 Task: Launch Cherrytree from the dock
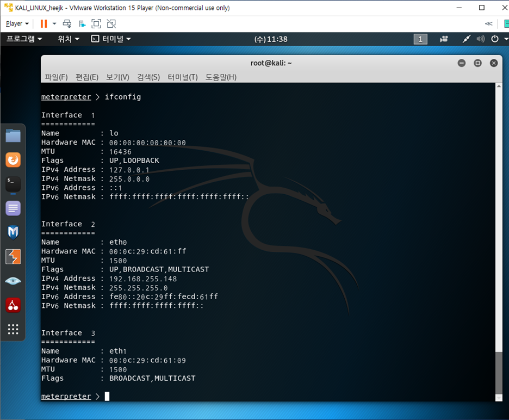[13, 305]
